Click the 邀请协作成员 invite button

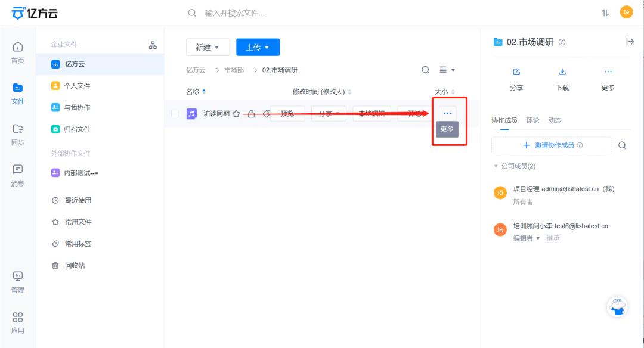(x=551, y=145)
